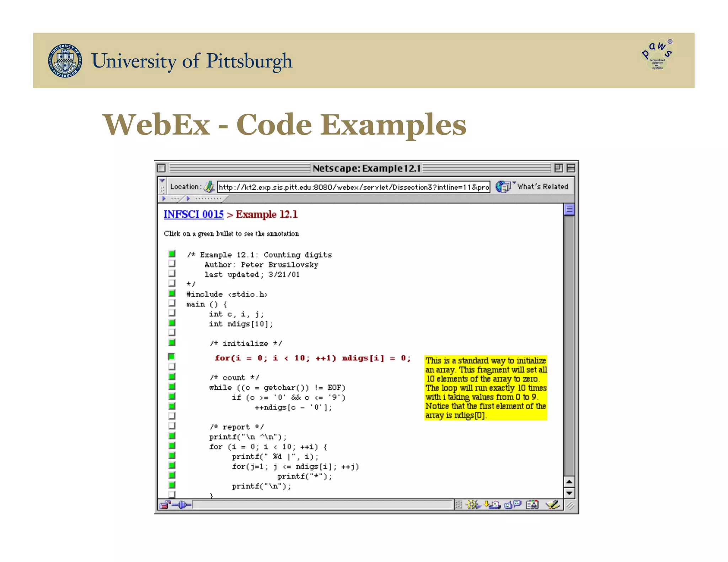The height and width of the screenshot is (562, 728).
Task: Click green bullet next to if (c >= '0') line
Action: [172, 396]
